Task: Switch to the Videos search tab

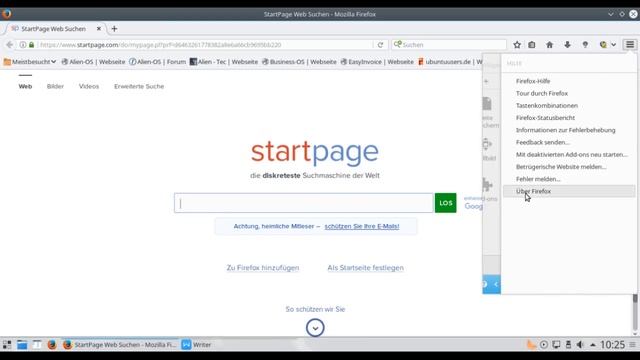Action: (89, 86)
